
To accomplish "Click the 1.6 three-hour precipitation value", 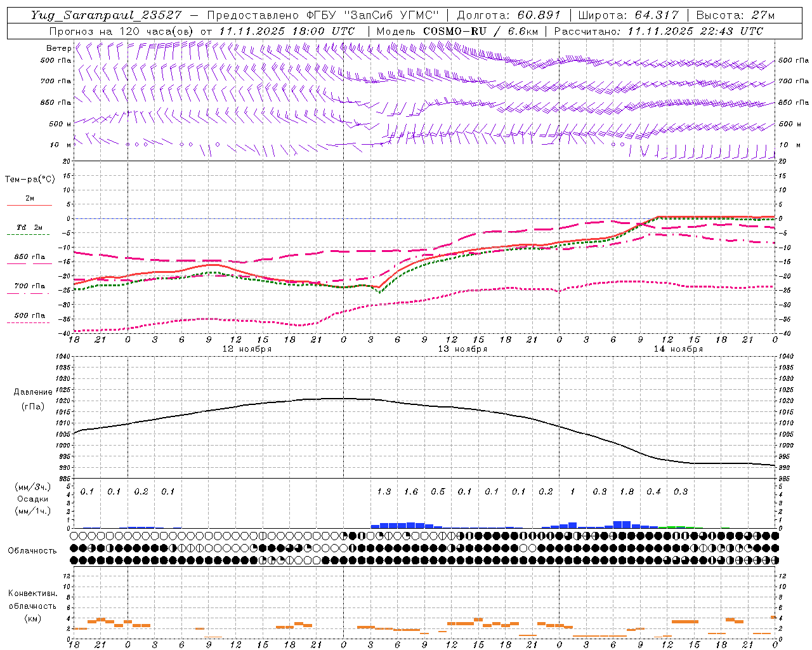I will 411,491.
